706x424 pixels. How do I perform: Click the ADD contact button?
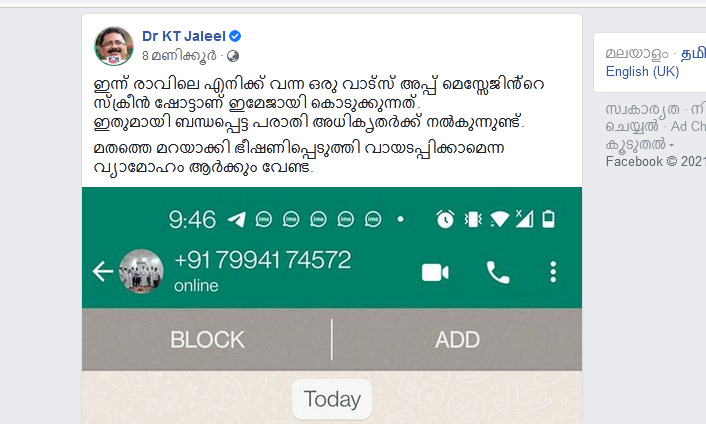point(457,339)
